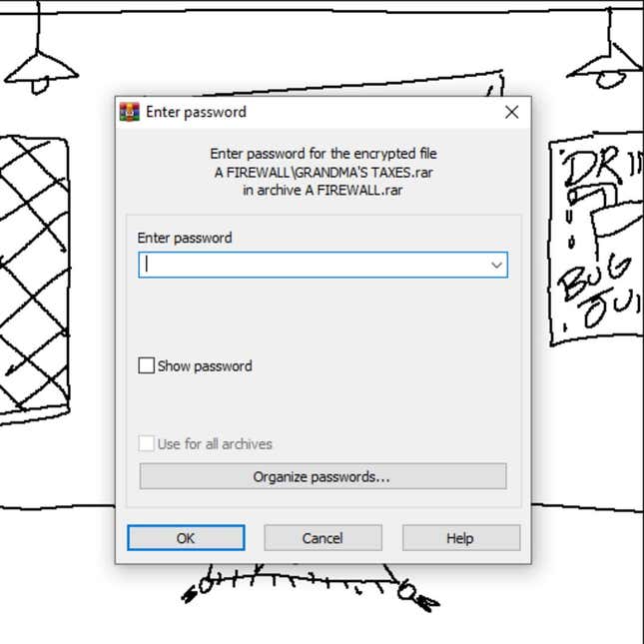Click the Use for all archives label
Viewport: 644px width, 644px height.
pyautogui.click(x=215, y=444)
